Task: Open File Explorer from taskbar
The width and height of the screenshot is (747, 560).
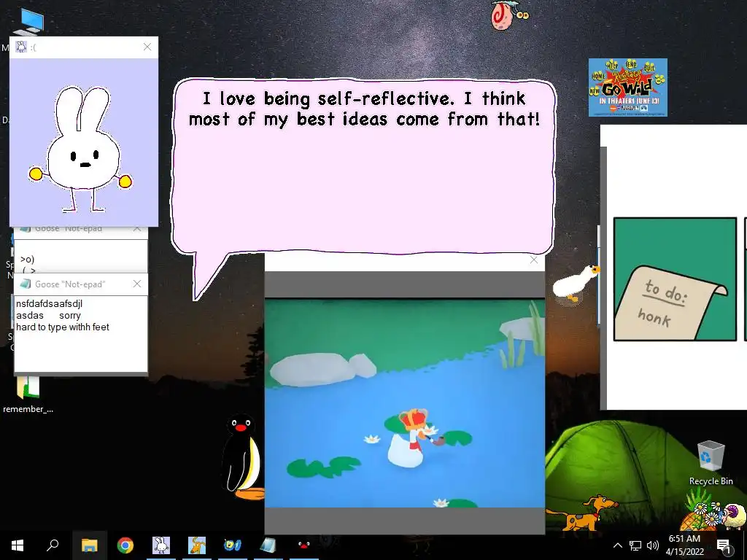Action: (90, 545)
